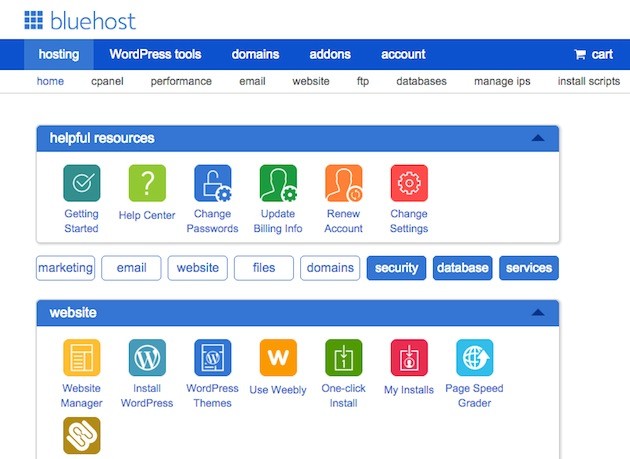The image size is (630, 459).
Task: Click the Change Settings text link
Action: coord(409,221)
